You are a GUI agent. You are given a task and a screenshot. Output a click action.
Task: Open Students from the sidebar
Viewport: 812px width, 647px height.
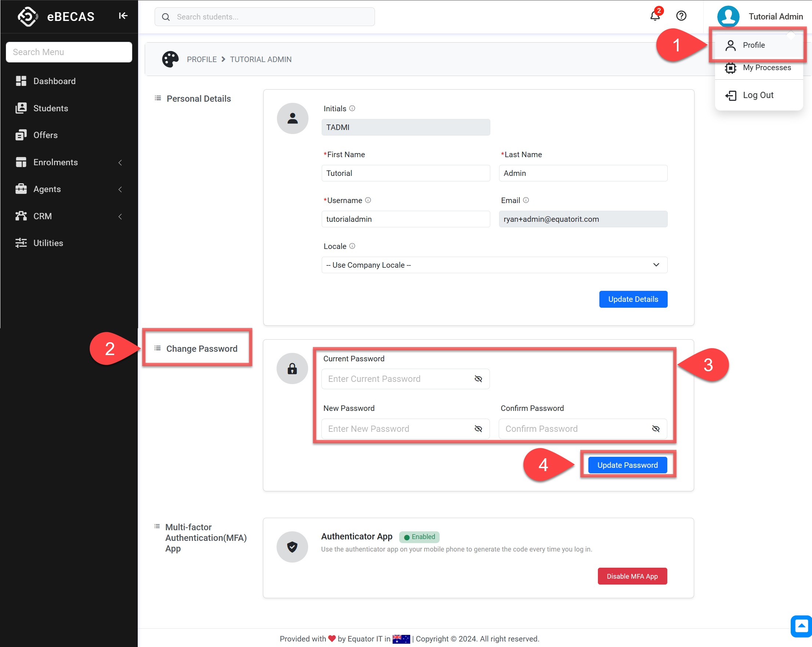coord(50,108)
